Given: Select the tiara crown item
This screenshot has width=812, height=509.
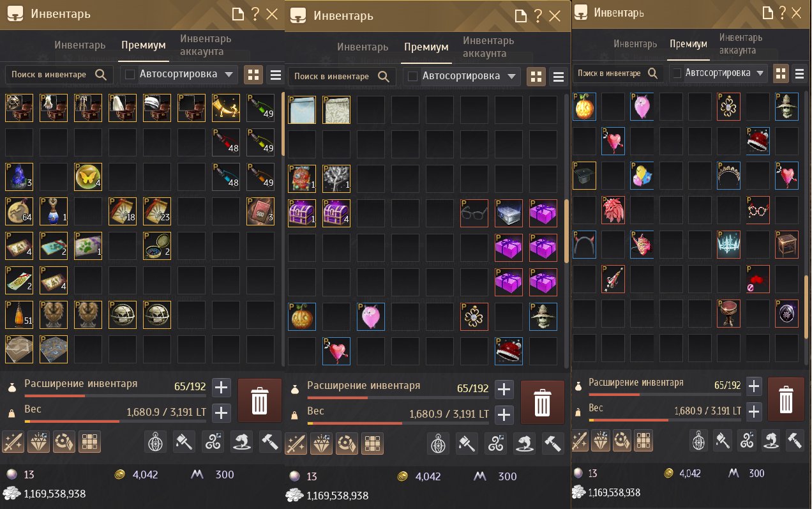Looking at the screenshot, I should [728, 175].
